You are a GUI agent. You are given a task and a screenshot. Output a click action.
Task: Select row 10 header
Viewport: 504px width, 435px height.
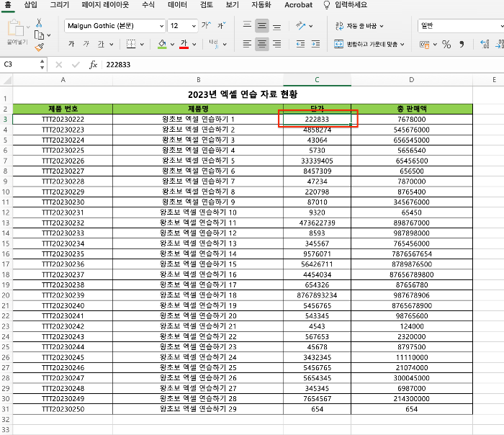pos(6,192)
